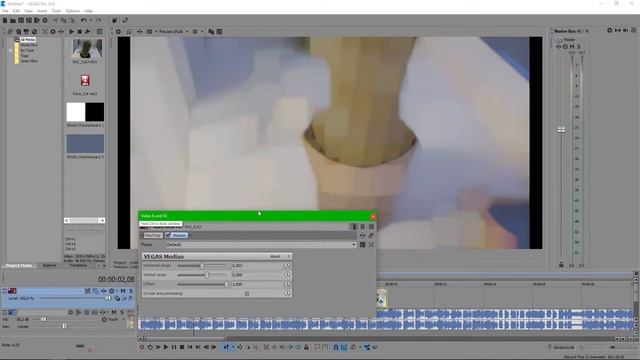Mute the video track
The image size is (640, 360).
123,291
